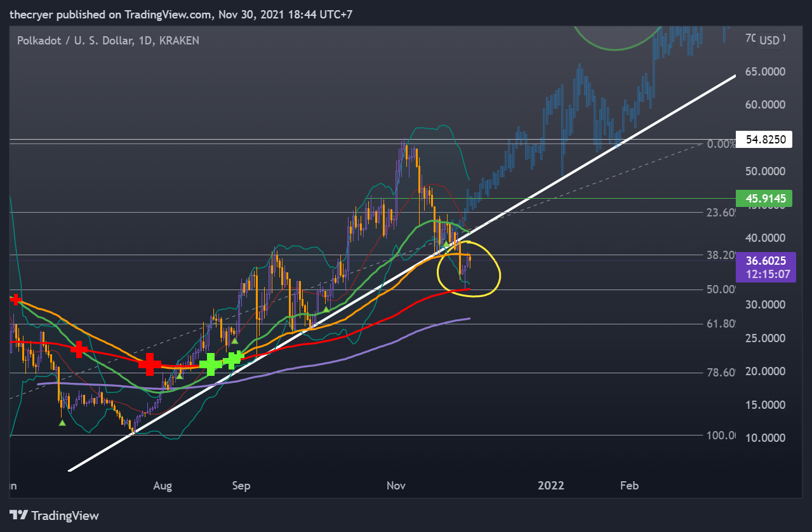Click the green triangle below the July low candle
Image resolution: width=812 pixels, height=532 pixels.
tap(62, 422)
